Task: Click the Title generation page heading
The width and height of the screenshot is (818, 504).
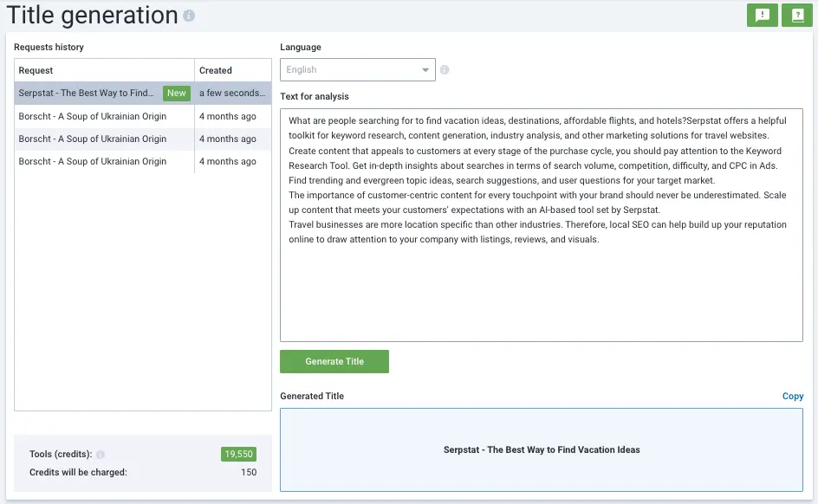Action: click(x=93, y=15)
